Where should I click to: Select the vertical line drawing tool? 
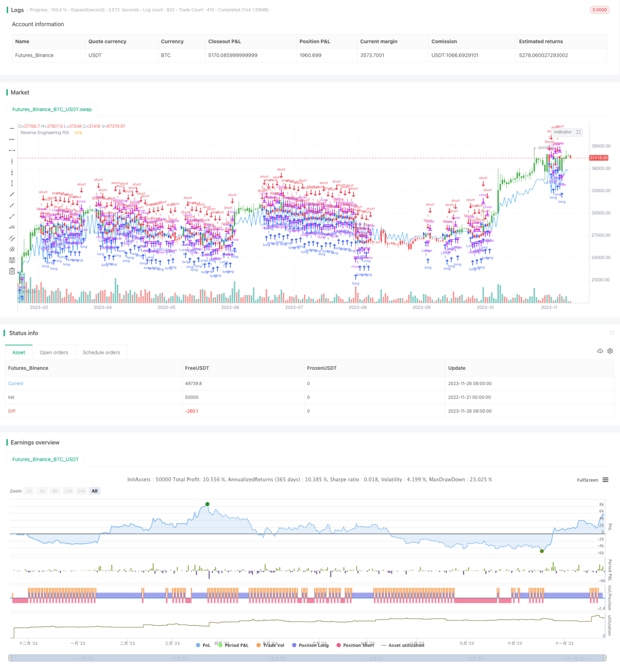[x=12, y=161]
